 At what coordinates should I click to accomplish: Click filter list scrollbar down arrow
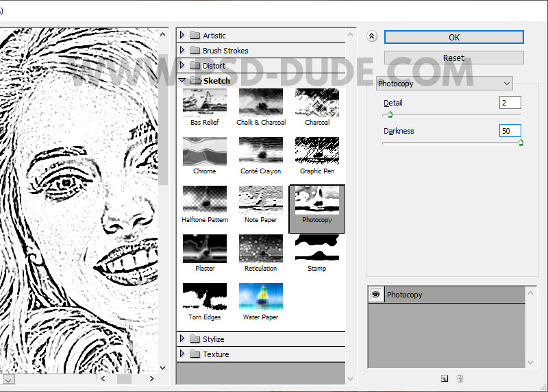pyautogui.click(x=351, y=379)
